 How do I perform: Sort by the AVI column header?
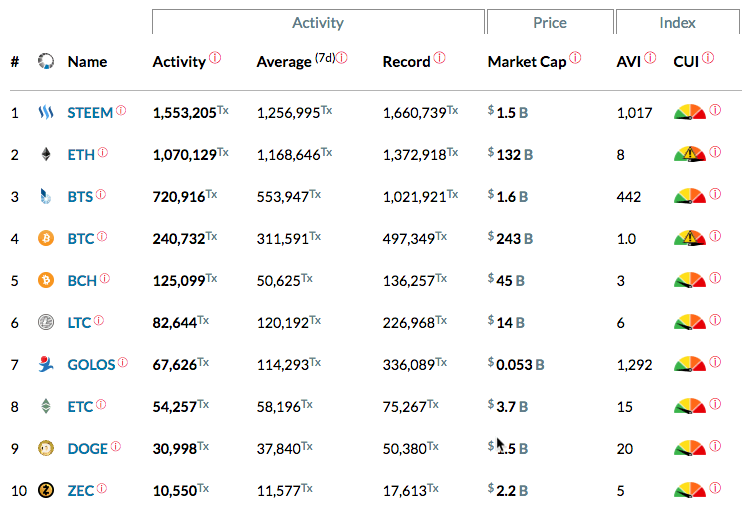[x=628, y=62]
